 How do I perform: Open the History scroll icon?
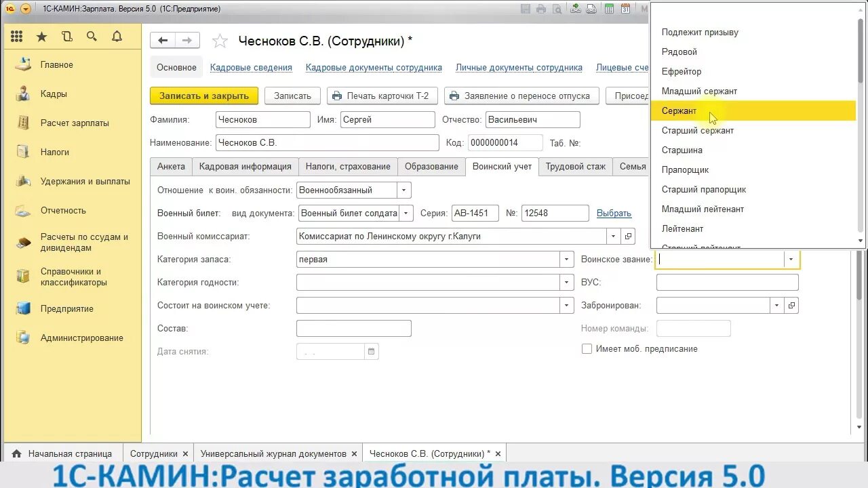tap(66, 37)
